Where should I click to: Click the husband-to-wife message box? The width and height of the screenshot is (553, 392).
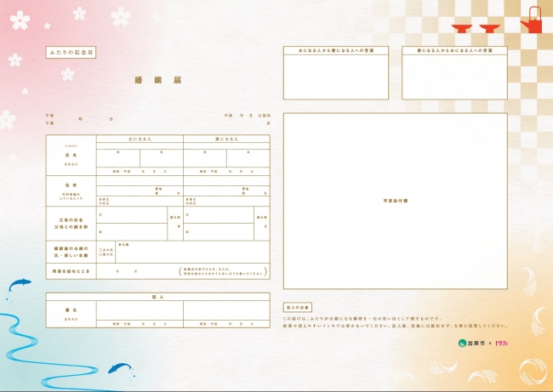click(335, 77)
